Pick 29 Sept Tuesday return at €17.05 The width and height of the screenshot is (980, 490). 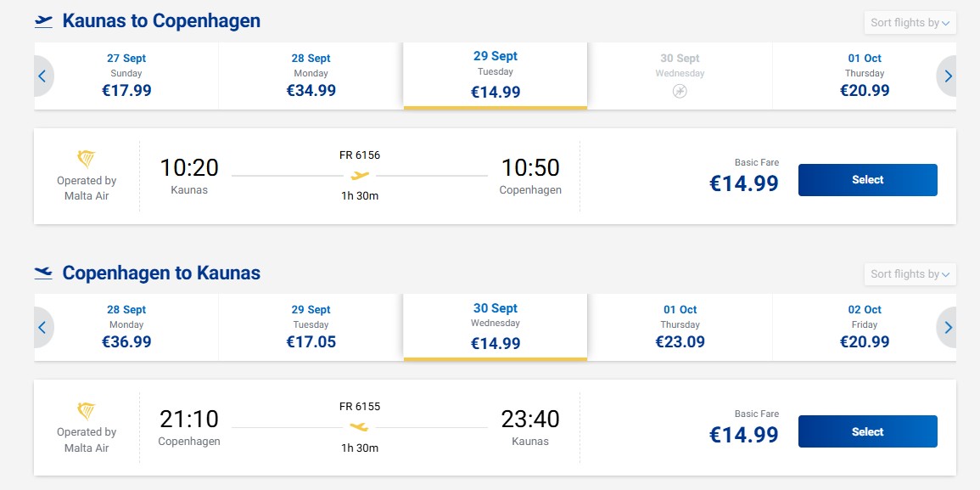[x=311, y=327]
